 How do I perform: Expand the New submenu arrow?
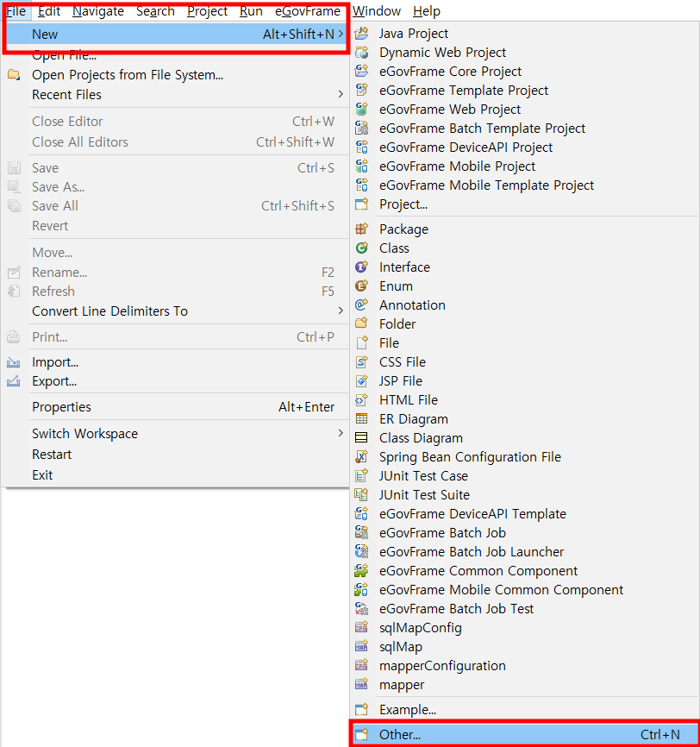(x=341, y=34)
